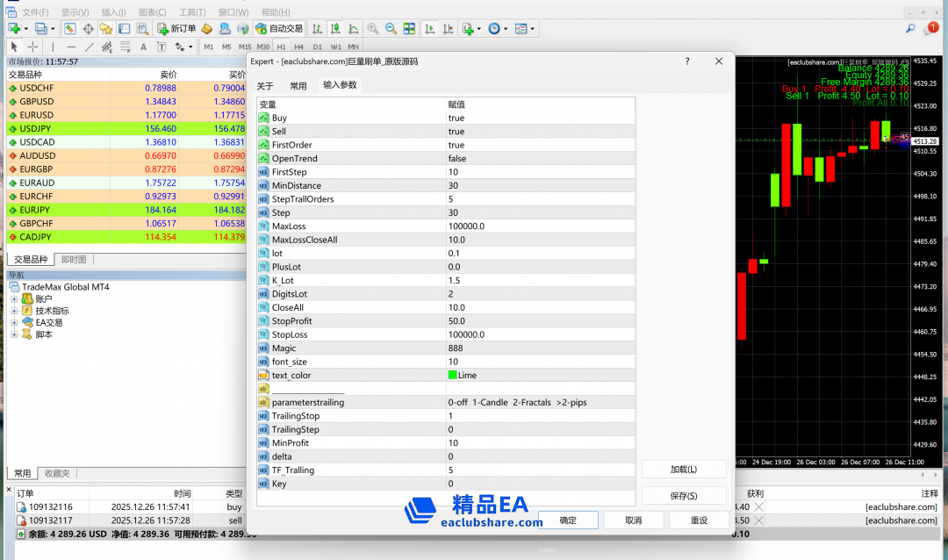This screenshot has height=560, width=948.
Task: Open the chart periods clock dropdown
Action: click(x=497, y=28)
